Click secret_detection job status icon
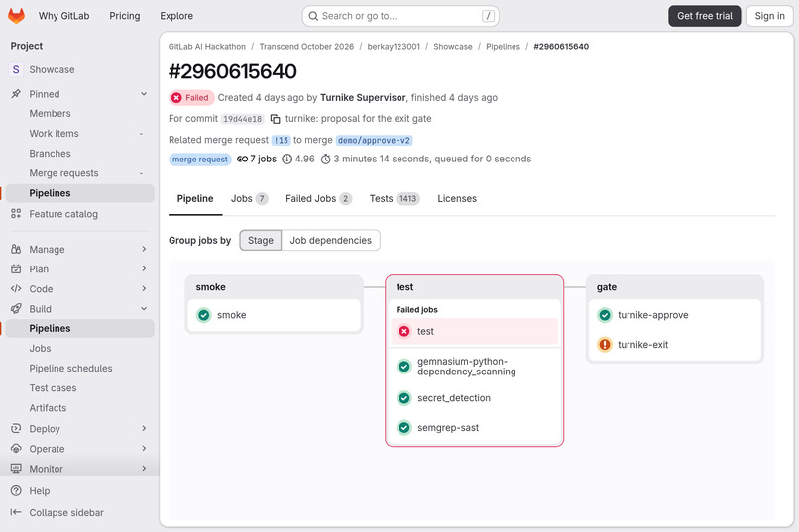This screenshot has height=532, width=799. coord(404,398)
